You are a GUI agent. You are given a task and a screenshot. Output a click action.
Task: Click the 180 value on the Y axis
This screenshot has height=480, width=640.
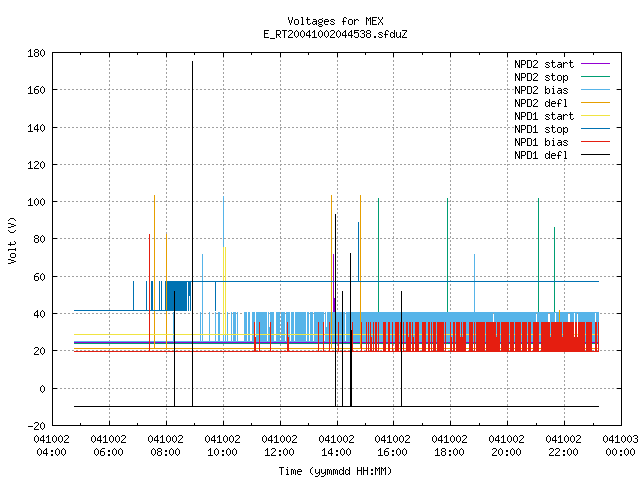[x=36, y=53]
